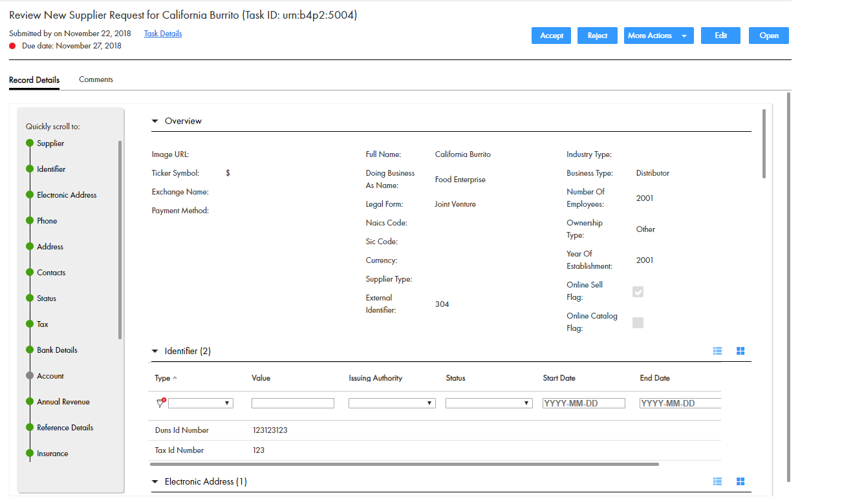Image resolution: width=853 pixels, height=504 pixels.
Task: Switch Identifier section to list view
Action: (717, 351)
